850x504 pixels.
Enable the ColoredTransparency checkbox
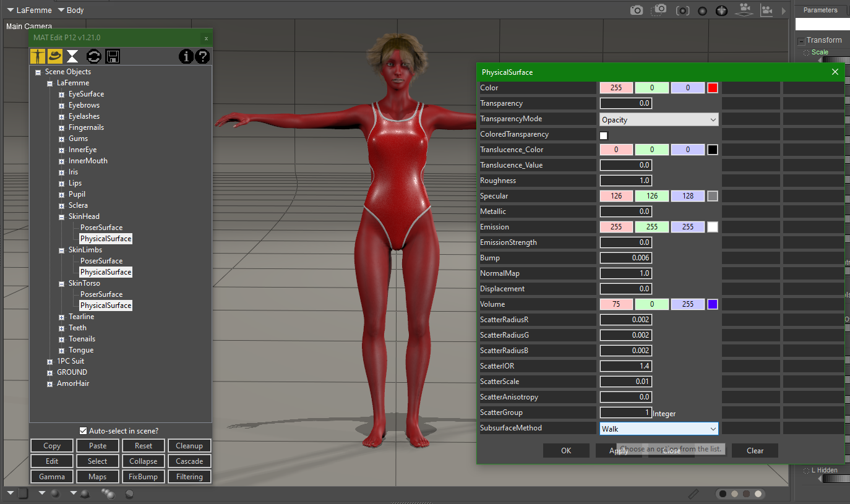[604, 135]
